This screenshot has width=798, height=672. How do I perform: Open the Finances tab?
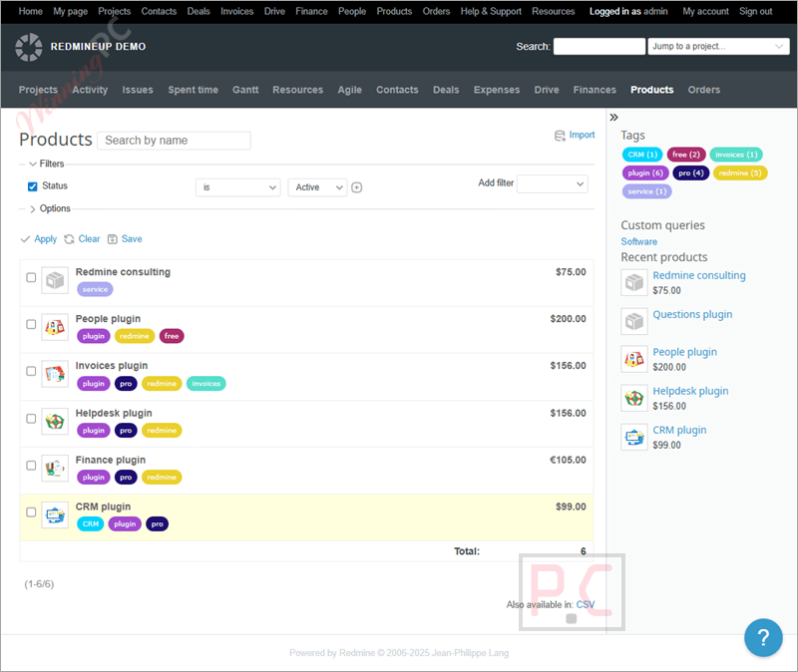[x=595, y=90]
